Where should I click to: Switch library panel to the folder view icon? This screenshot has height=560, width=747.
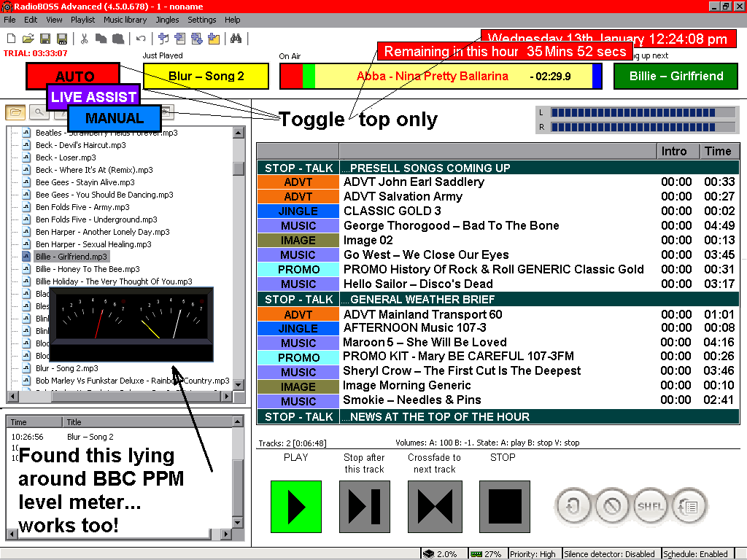coord(15,112)
